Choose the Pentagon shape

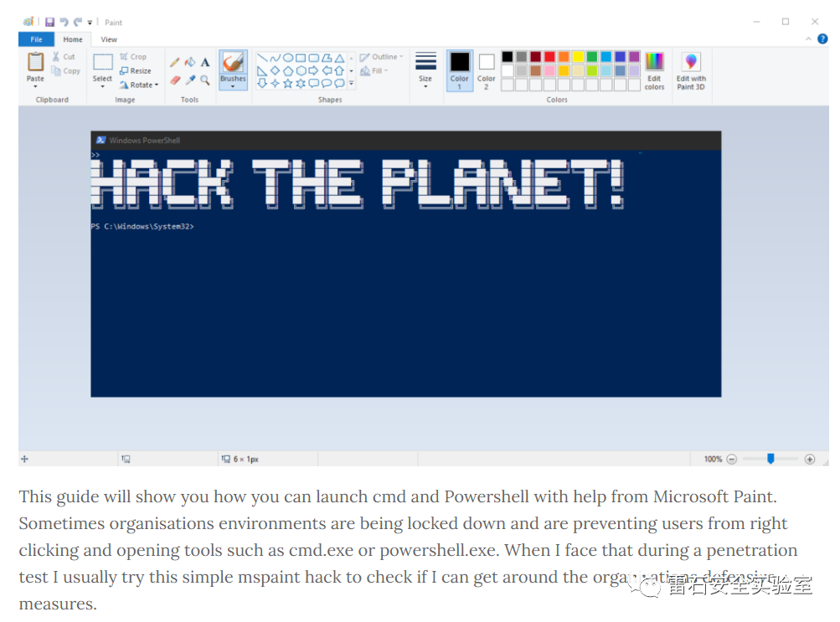click(x=288, y=70)
